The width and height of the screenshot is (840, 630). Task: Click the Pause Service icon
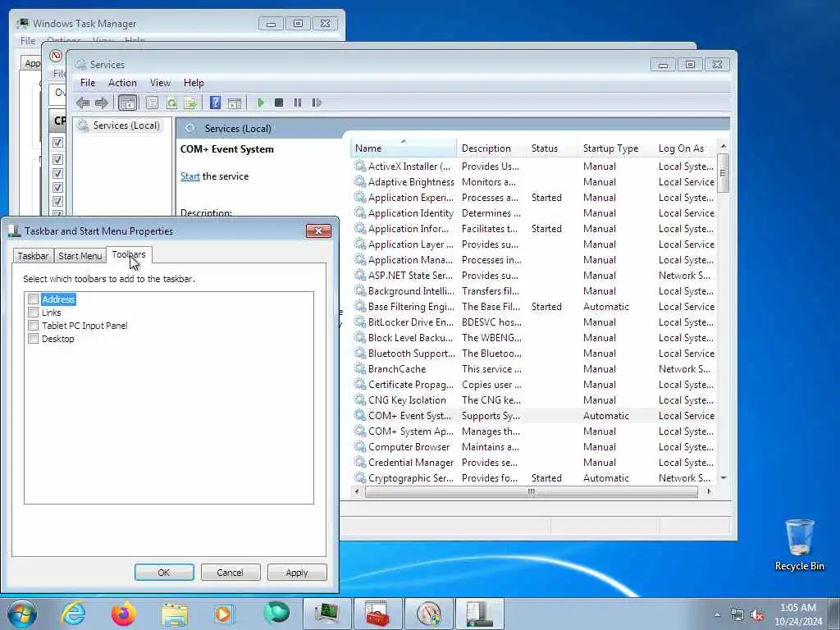point(297,103)
